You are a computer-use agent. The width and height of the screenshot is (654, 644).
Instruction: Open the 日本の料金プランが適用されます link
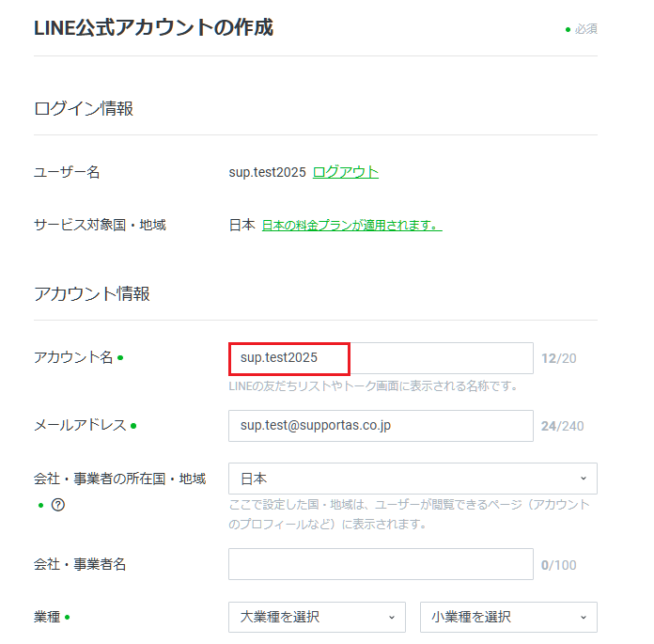pyautogui.click(x=351, y=226)
